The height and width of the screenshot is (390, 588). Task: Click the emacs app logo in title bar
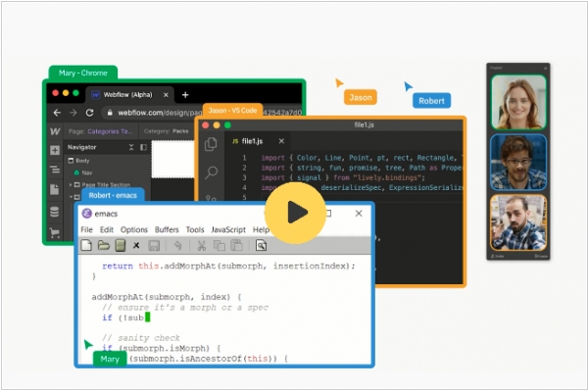[x=86, y=214]
